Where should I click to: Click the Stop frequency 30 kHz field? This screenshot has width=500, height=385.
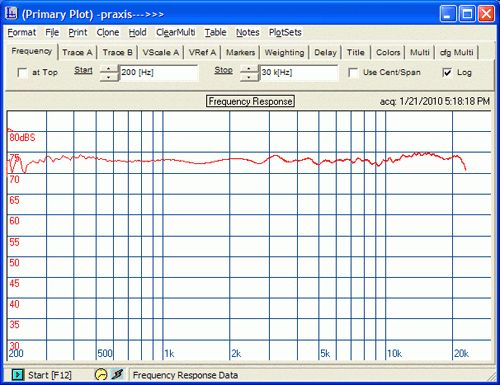coord(299,73)
